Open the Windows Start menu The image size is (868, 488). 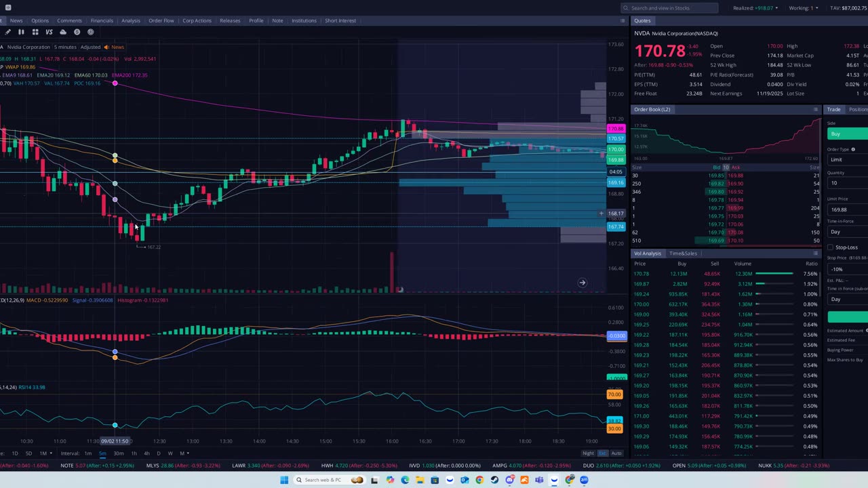(284, 480)
